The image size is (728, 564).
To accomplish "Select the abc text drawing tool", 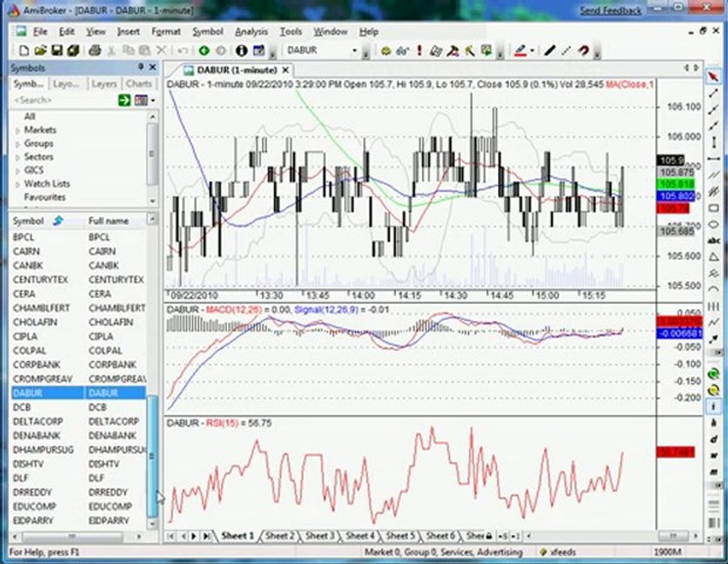I will [713, 240].
